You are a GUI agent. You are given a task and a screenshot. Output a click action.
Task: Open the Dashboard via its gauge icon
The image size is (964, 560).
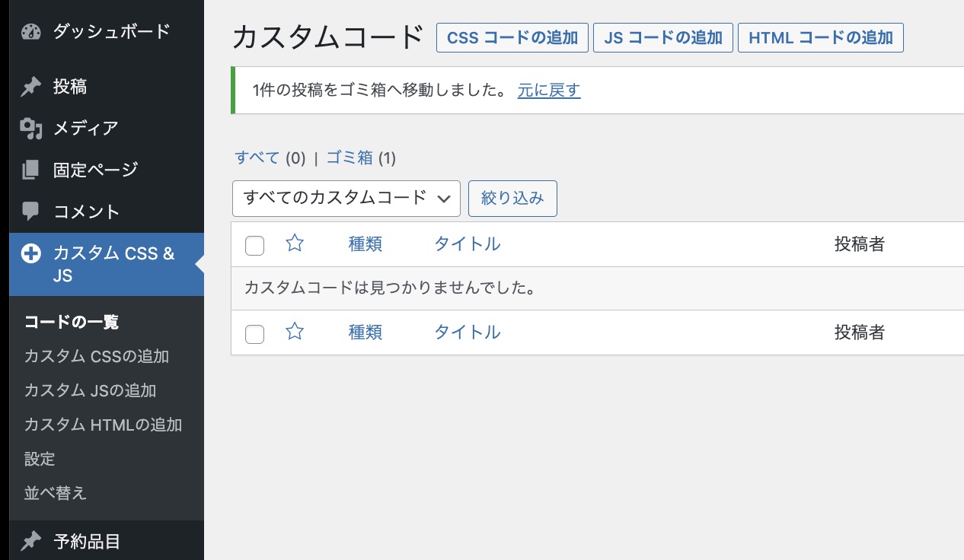(x=30, y=30)
